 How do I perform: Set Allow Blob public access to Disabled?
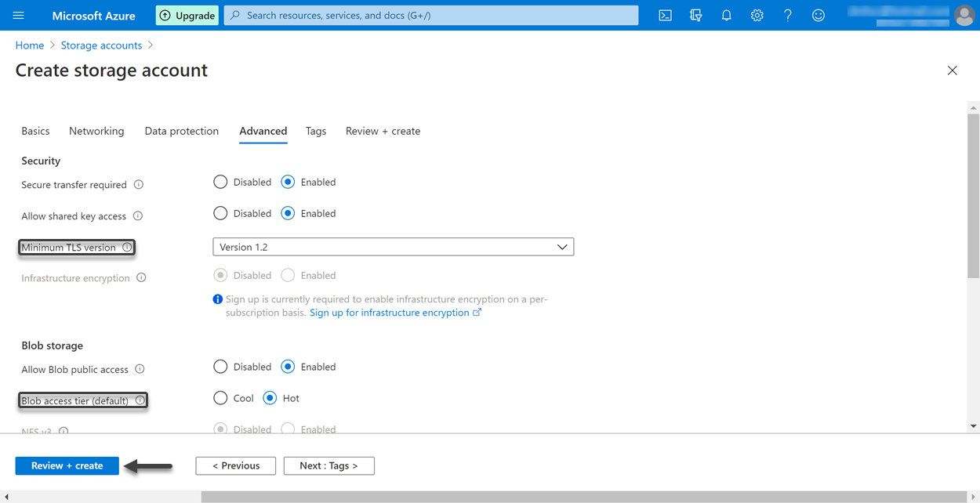(x=220, y=367)
